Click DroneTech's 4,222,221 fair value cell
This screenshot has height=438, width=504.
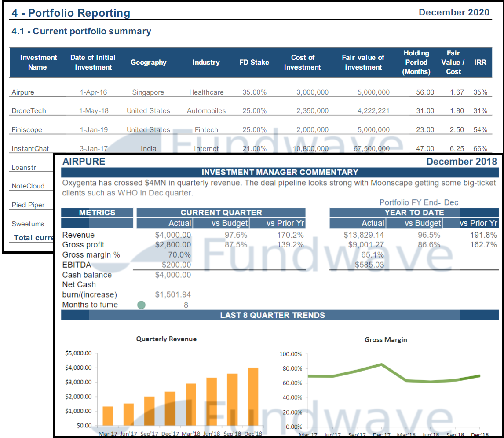pyautogui.click(x=373, y=111)
